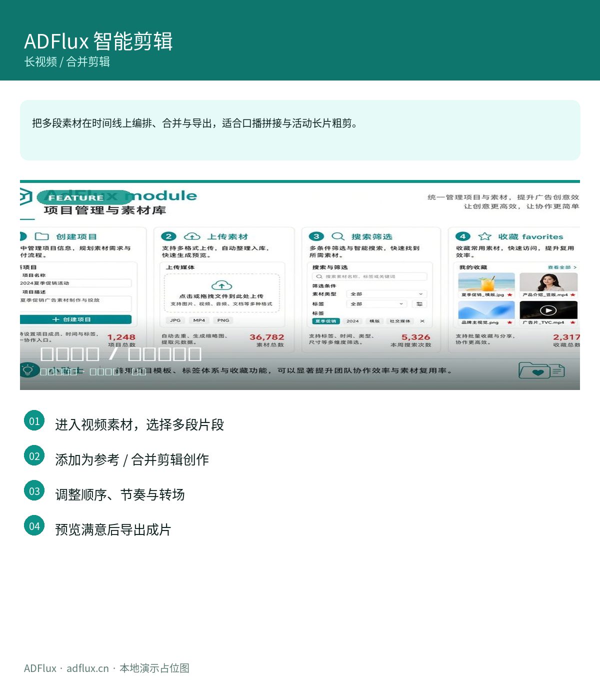Click the footer text ADFlux · adflux.cn
600x700 pixels.
pyautogui.click(x=66, y=668)
